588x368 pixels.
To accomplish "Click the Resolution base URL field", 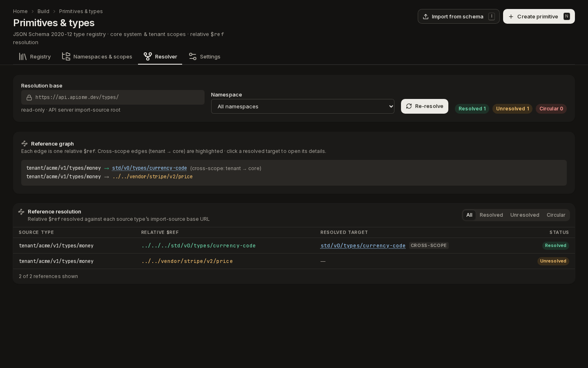I will (x=113, y=97).
